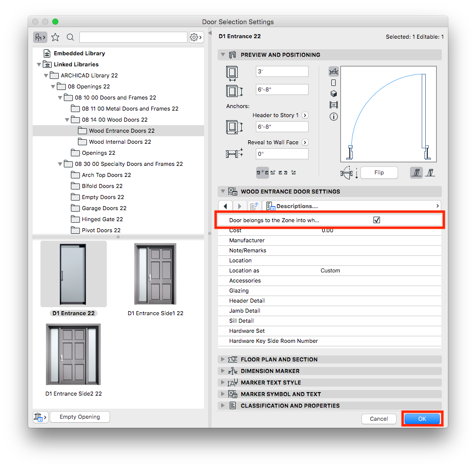Expand the Marker Symbol and Text panel

click(223, 394)
